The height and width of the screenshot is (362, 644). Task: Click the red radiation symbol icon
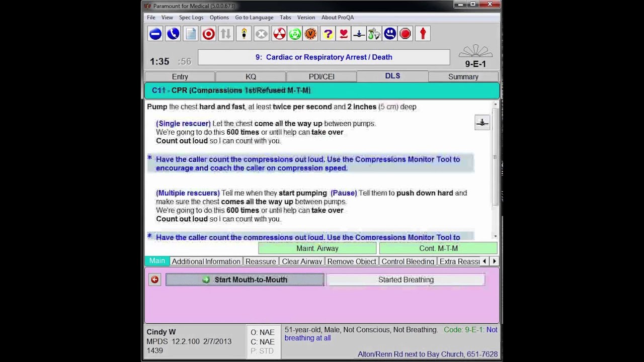(279, 34)
